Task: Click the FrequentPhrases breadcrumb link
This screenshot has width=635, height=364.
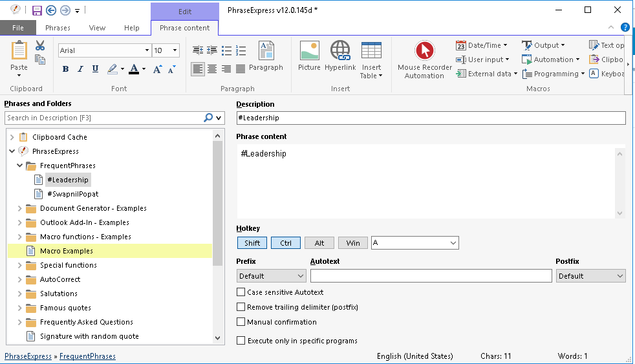Action: click(x=87, y=356)
